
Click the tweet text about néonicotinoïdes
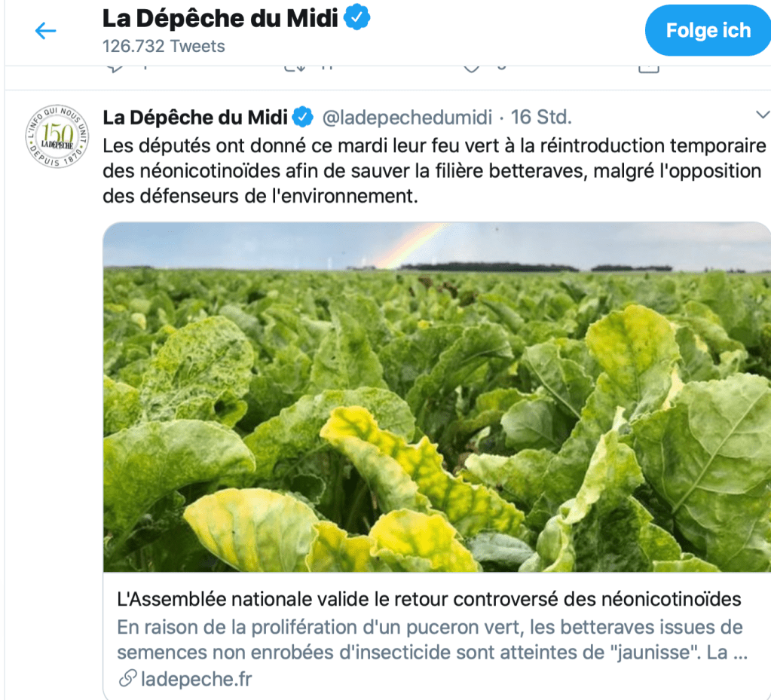coord(433,171)
